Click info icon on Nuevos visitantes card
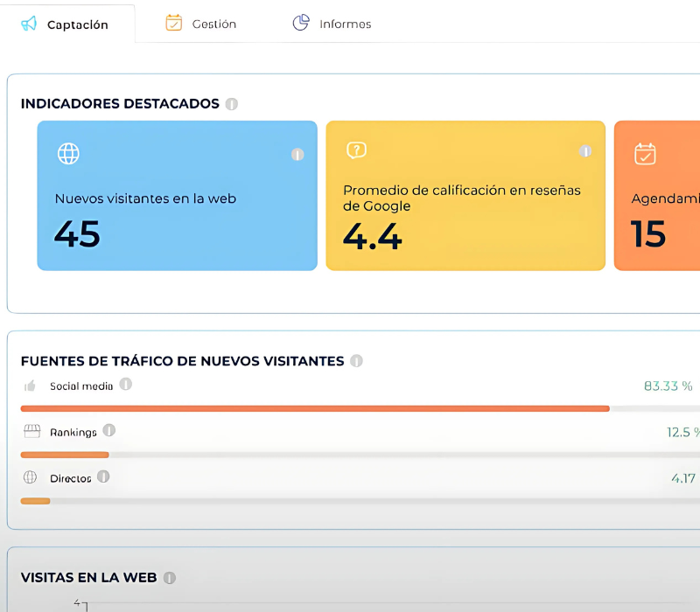Screen dimensions: 700x612 (297, 155)
